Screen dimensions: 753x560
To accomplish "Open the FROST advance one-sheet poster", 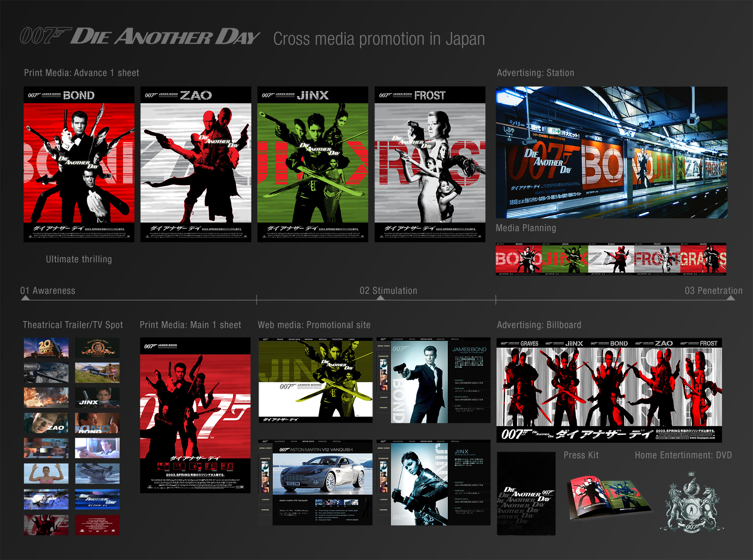I will tap(430, 164).
